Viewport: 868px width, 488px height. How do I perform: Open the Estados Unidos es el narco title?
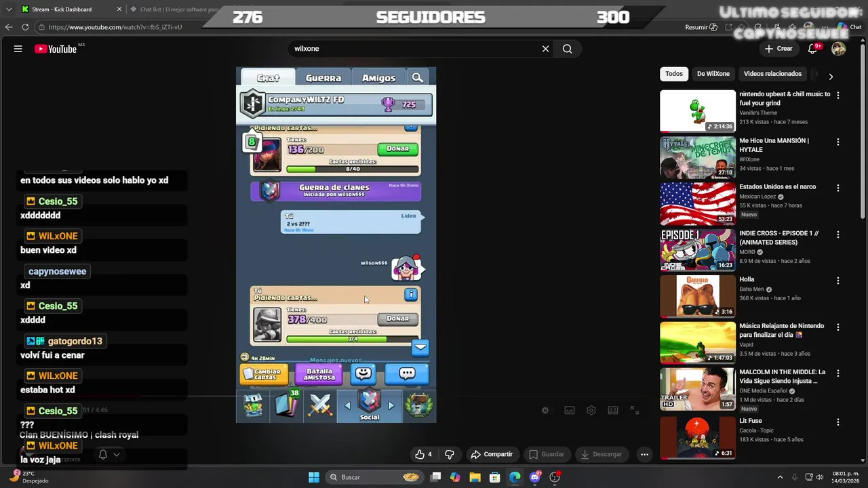(x=777, y=187)
